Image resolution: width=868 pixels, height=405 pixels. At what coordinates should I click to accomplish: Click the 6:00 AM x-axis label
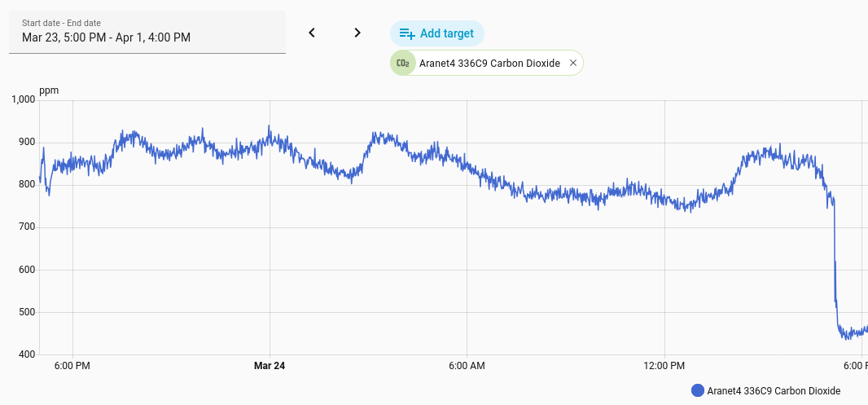pyautogui.click(x=467, y=366)
